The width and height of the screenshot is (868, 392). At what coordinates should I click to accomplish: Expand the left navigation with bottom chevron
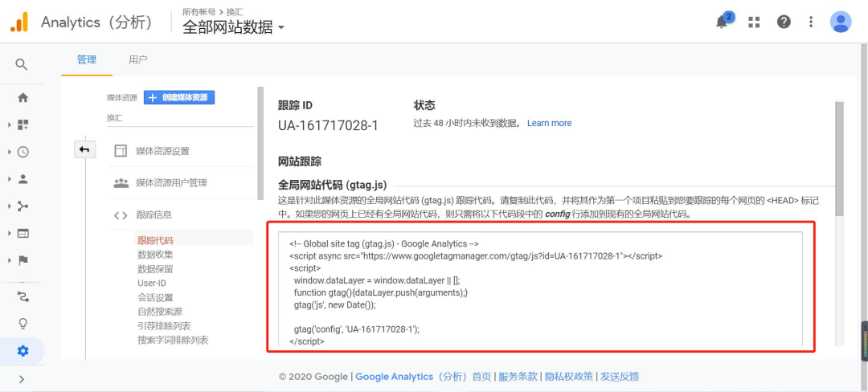click(x=23, y=379)
